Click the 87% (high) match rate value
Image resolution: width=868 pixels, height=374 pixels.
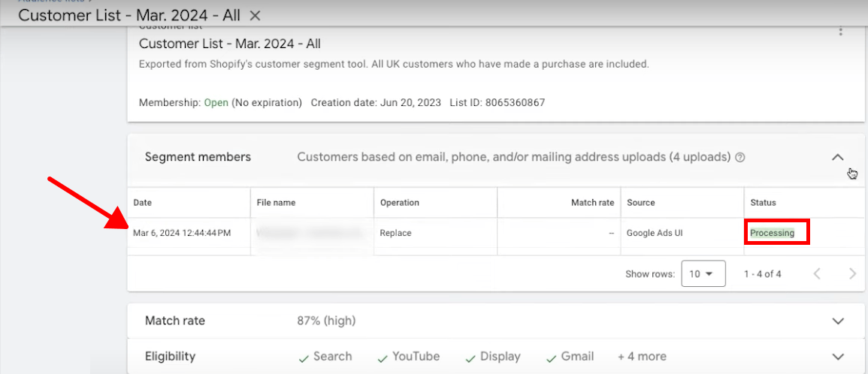pyautogui.click(x=326, y=321)
